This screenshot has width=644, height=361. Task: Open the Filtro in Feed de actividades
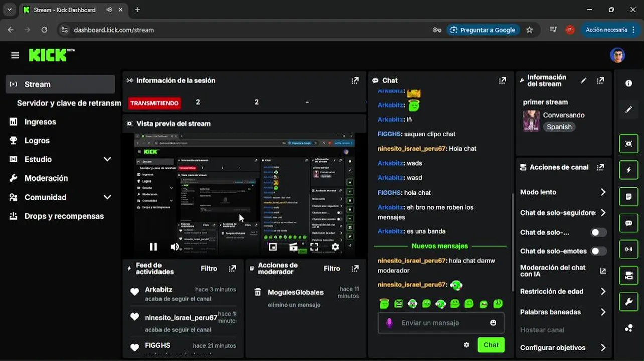click(x=209, y=269)
